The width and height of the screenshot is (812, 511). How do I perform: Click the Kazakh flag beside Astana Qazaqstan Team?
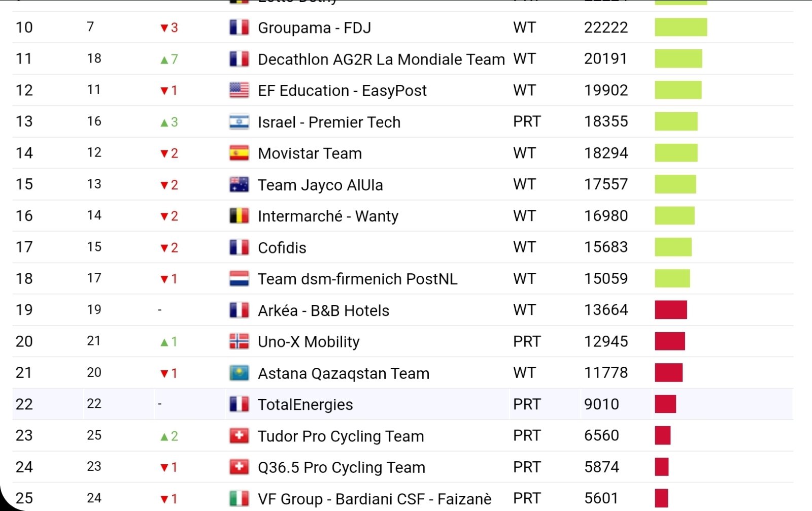[x=239, y=373]
